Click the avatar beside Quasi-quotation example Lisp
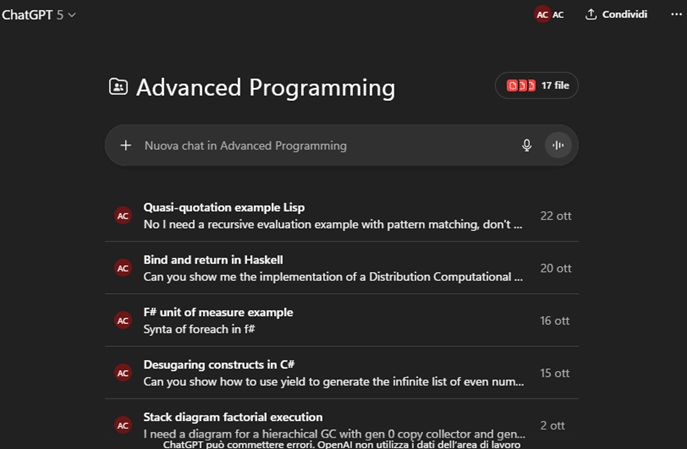Viewport: 687px width, 449px height. [123, 216]
